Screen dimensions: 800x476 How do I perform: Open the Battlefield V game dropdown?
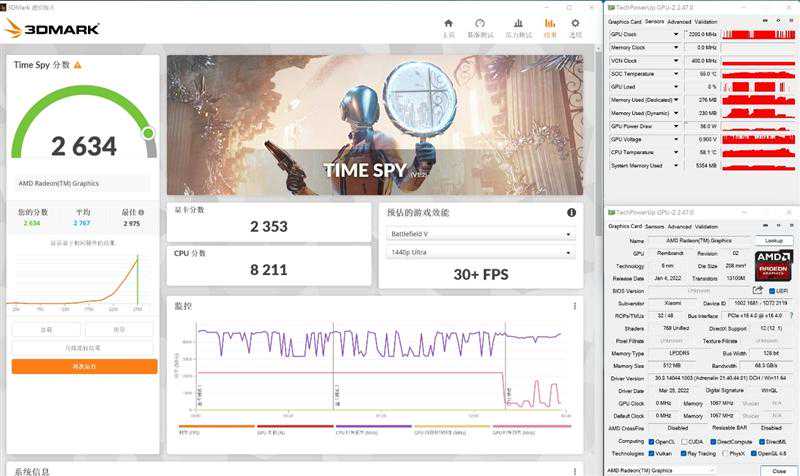[x=480, y=235]
